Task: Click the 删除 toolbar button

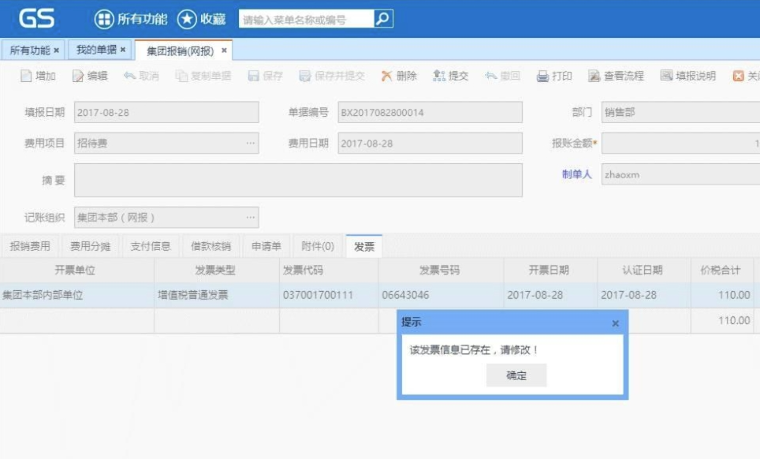Action: coord(398,76)
